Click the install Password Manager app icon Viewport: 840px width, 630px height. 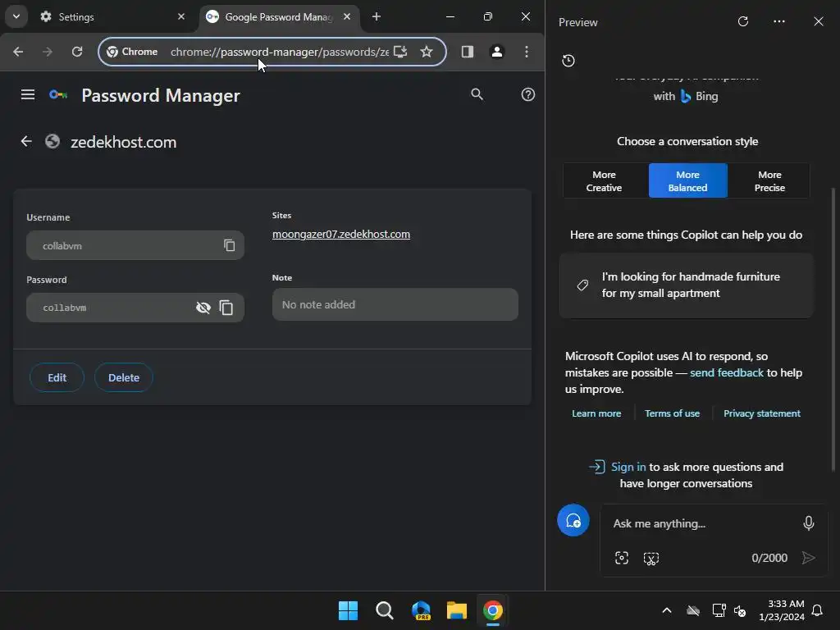[x=400, y=52]
